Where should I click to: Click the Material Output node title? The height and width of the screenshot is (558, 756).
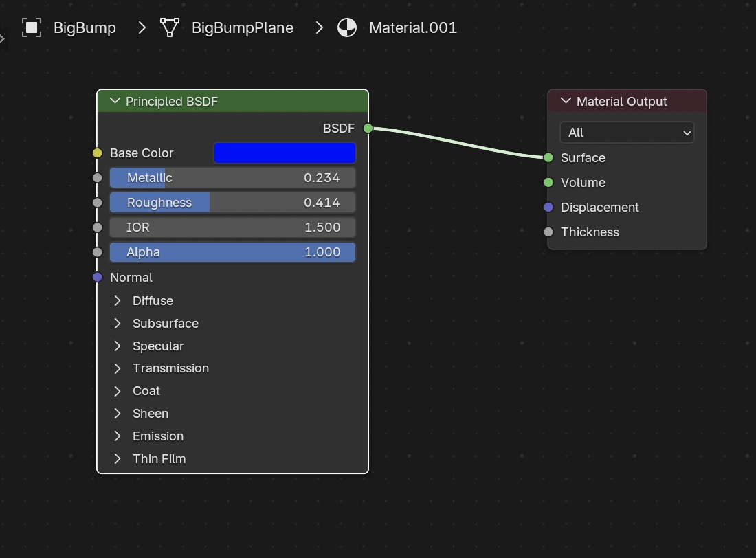622,101
